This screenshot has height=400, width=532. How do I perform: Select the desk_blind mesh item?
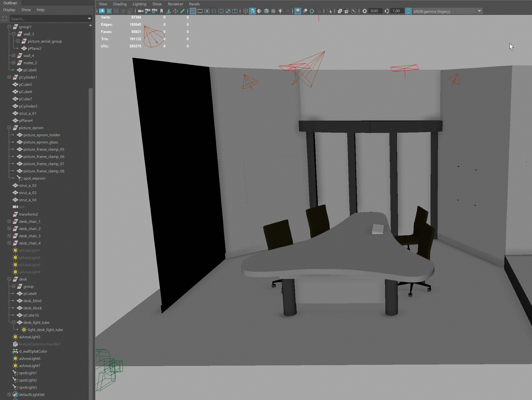32,301
